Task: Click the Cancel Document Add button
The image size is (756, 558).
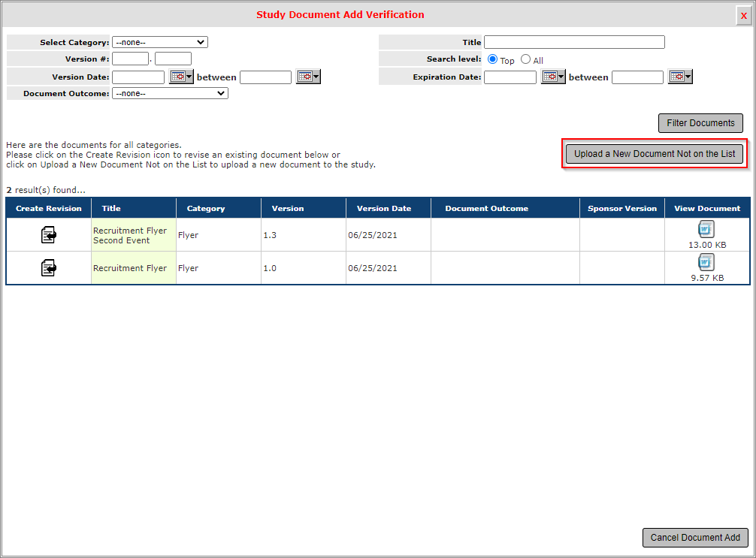Action: coord(695,537)
